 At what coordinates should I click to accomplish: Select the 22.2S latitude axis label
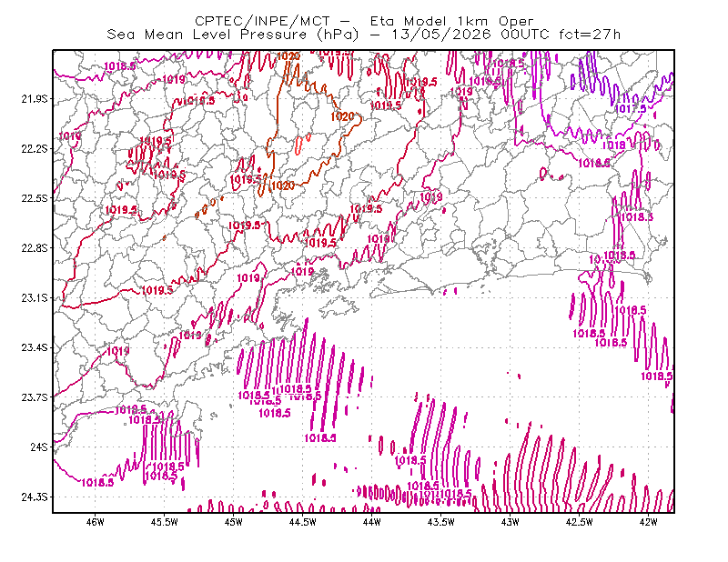[35, 148]
